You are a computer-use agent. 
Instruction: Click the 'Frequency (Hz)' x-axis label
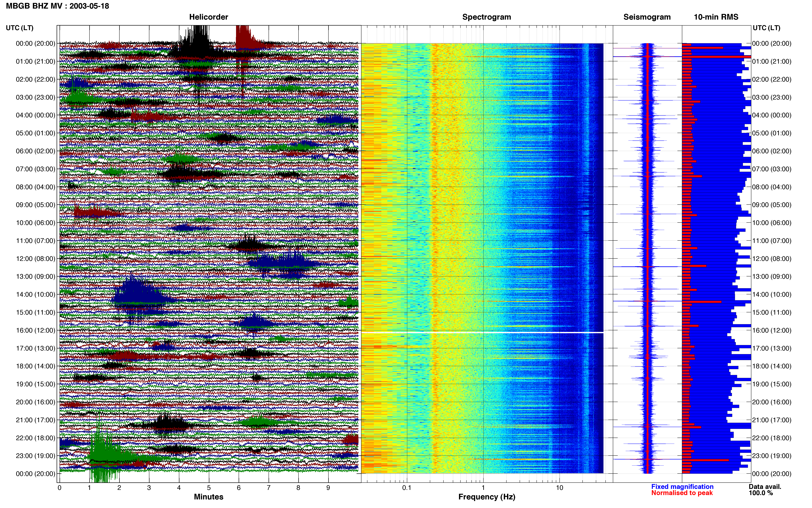[x=487, y=497]
